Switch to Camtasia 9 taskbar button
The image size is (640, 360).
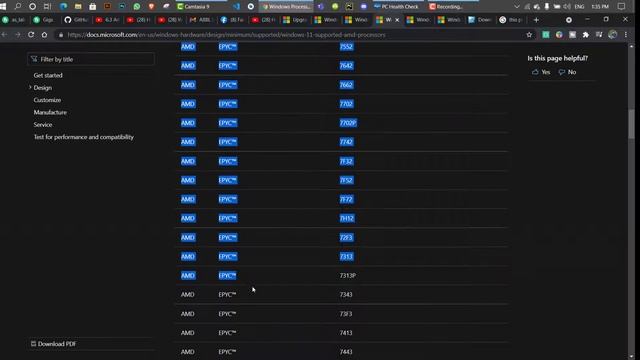point(201,7)
